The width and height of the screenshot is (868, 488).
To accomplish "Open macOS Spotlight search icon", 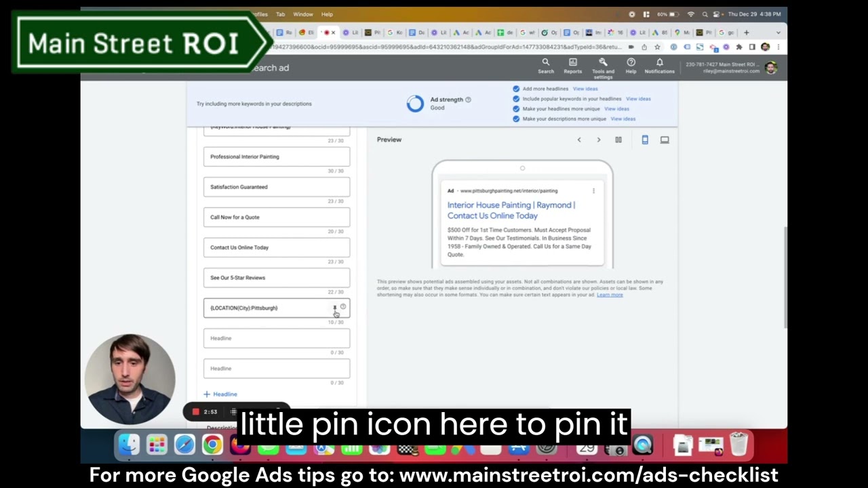I will [x=705, y=14].
